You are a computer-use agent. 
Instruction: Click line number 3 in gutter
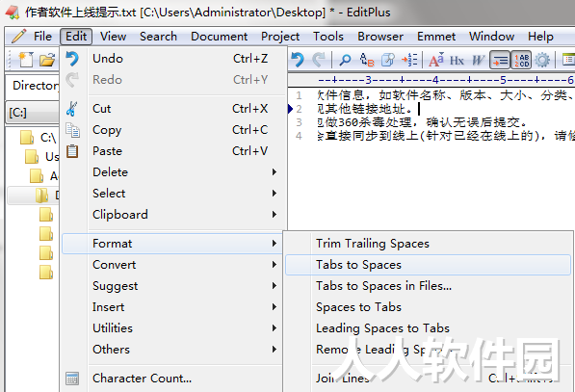299,122
